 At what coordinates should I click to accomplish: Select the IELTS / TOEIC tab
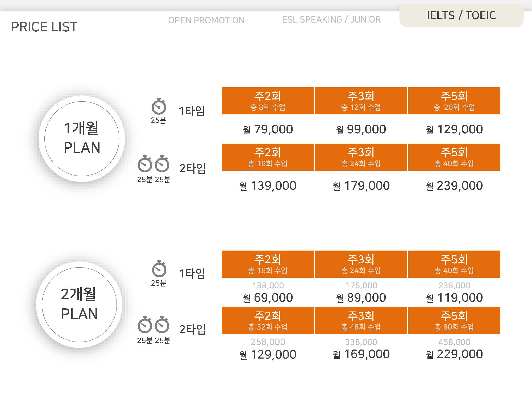(x=461, y=15)
